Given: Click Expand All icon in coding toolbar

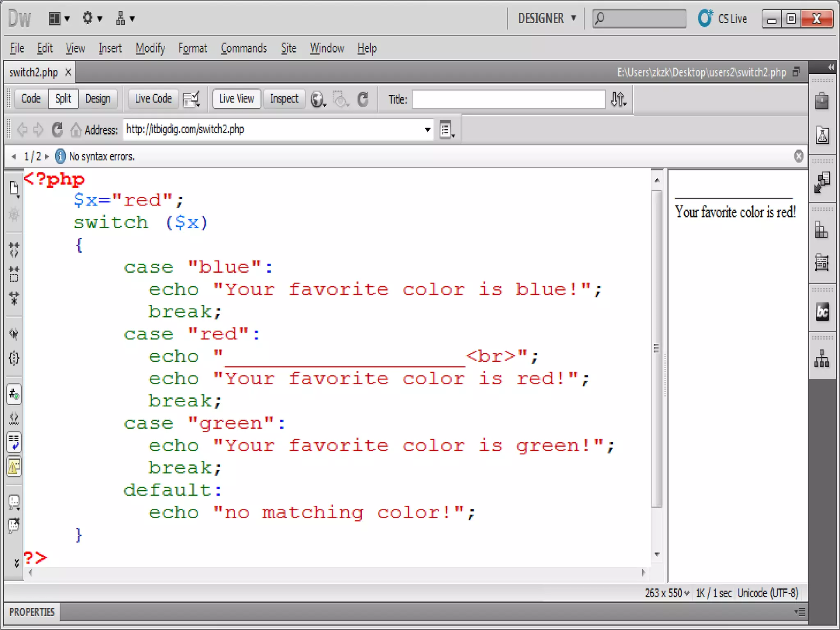Looking at the screenshot, I should [x=14, y=298].
